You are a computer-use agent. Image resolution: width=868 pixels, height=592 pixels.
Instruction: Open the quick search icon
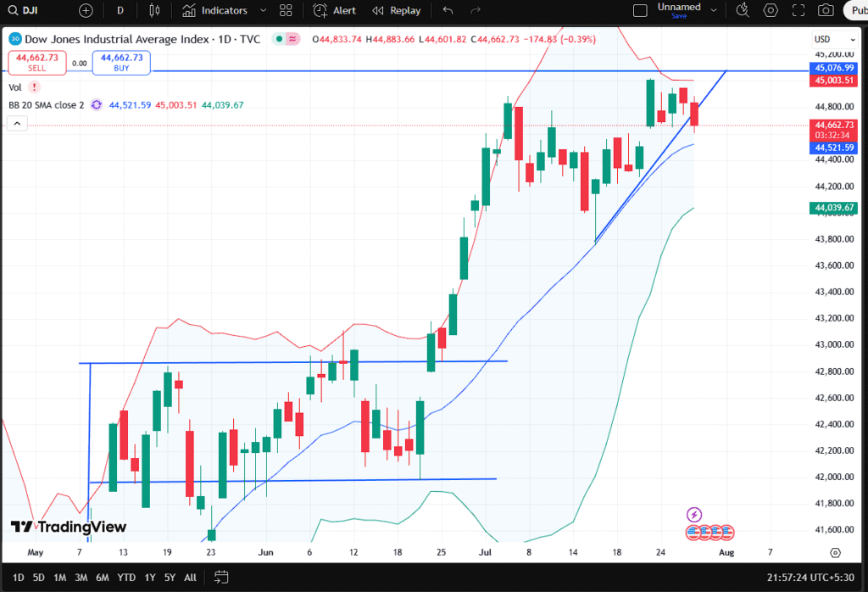click(743, 10)
